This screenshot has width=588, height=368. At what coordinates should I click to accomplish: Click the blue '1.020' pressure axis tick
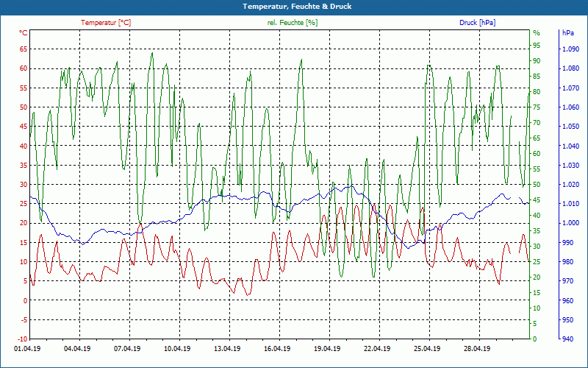[x=570, y=185]
